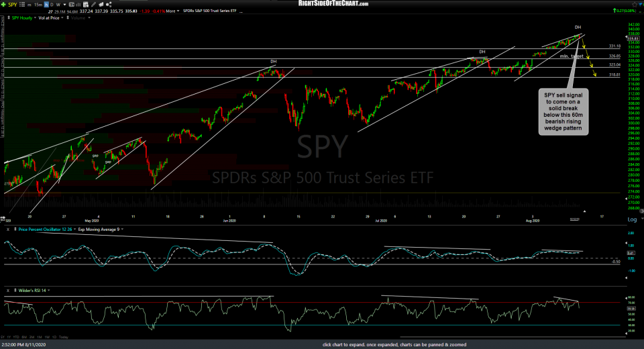Click the Price Percent Oscillator 12 26 label

coord(45,230)
